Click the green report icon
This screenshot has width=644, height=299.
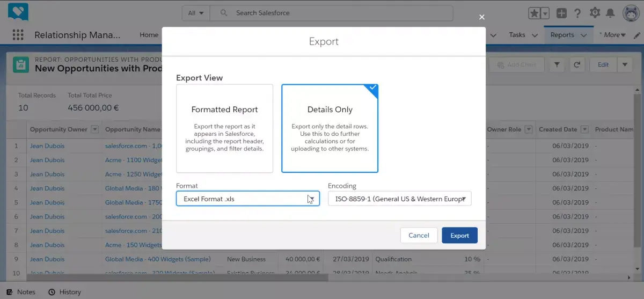click(x=21, y=64)
